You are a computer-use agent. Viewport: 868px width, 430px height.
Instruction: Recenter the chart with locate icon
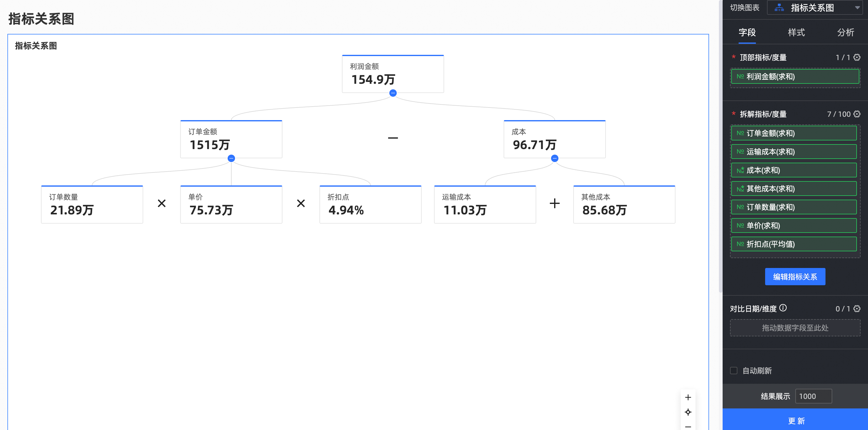tap(688, 412)
